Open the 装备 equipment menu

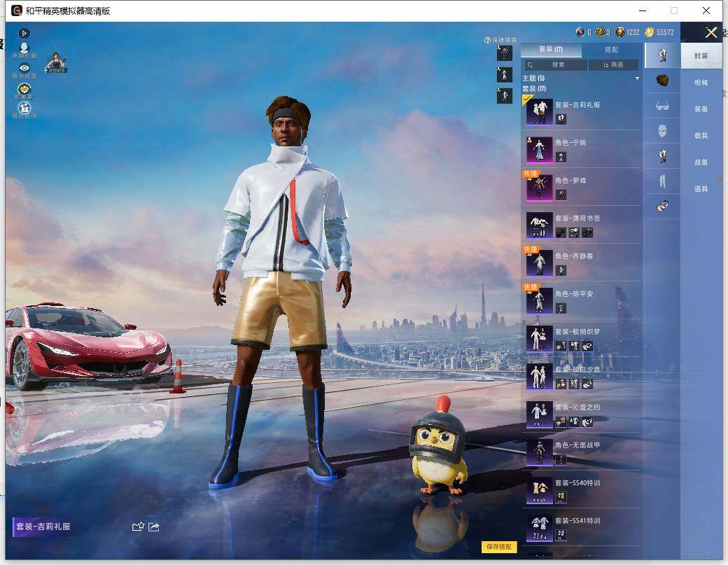(x=701, y=109)
